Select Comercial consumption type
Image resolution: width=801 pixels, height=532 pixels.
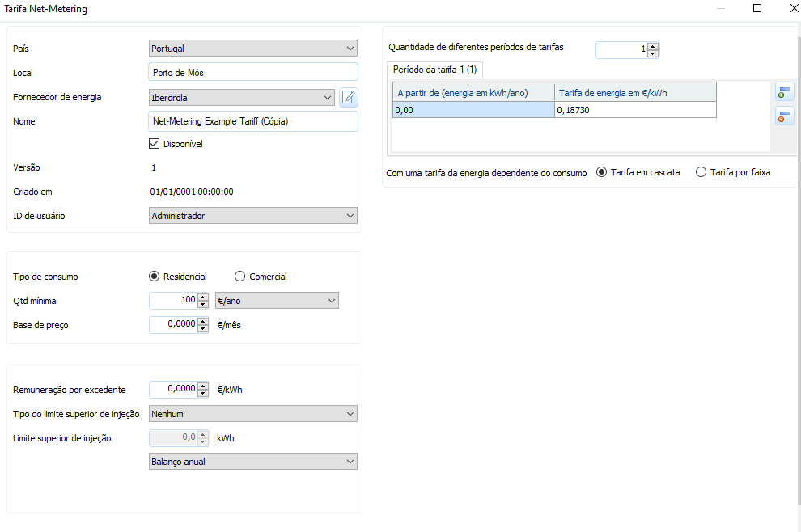pos(239,277)
